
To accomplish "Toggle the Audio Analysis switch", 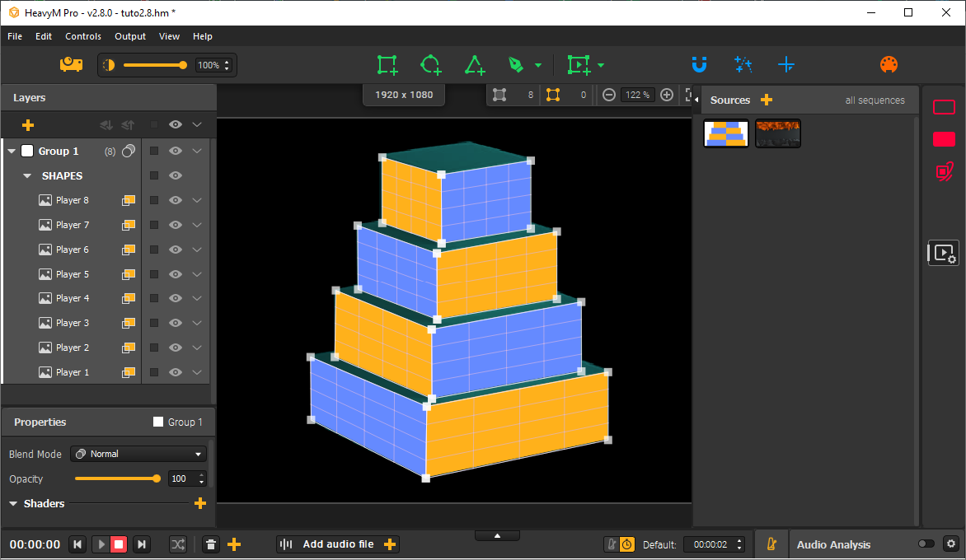I will pyautogui.click(x=926, y=544).
